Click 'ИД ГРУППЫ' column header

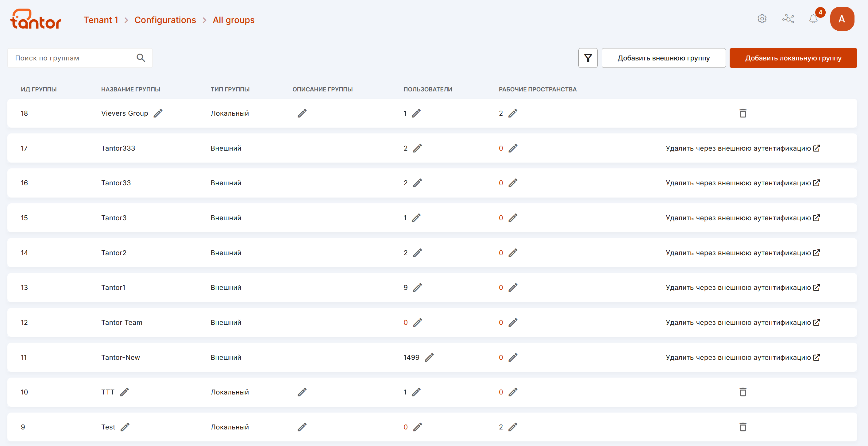pyautogui.click(x=39, y=89)
